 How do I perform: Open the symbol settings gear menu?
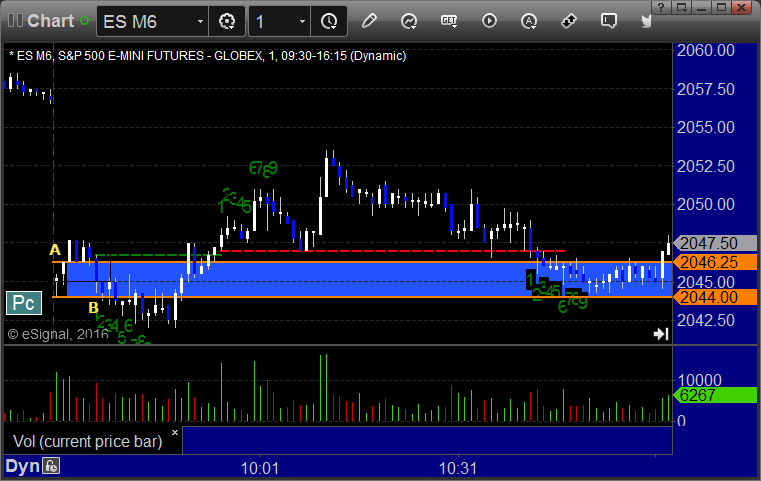tap(227, 21)
